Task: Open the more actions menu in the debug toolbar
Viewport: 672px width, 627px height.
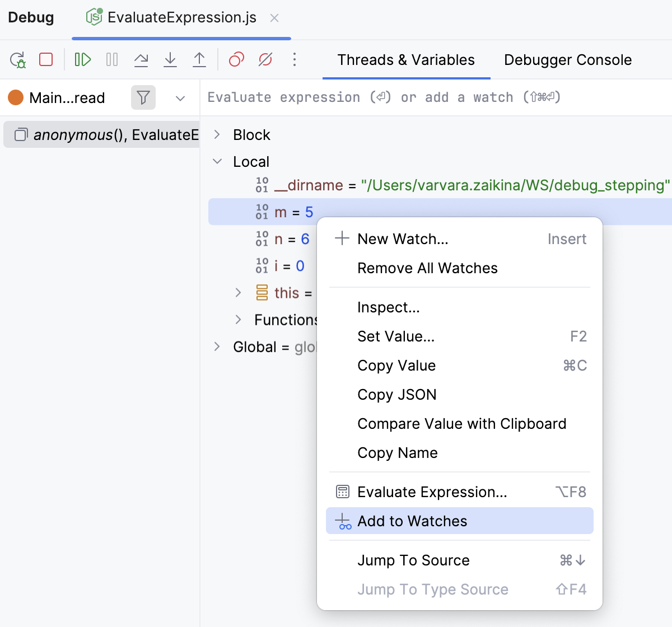Action: coord(295,59)
